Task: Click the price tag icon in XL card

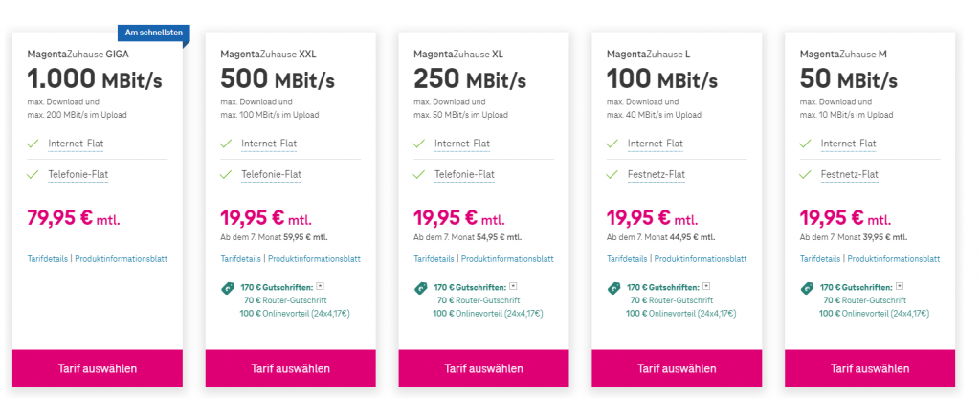Action: [x=421, y=288]
